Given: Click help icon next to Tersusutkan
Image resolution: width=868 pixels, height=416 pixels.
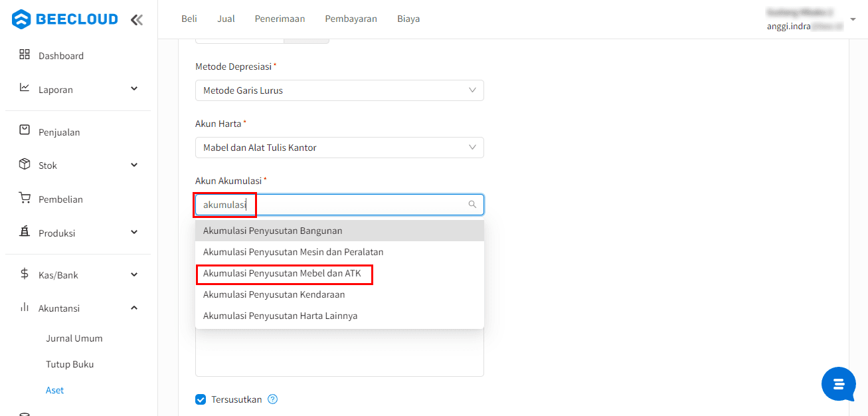Looking at the screenshot, I should pyautogui.click(x=272, y=399).
